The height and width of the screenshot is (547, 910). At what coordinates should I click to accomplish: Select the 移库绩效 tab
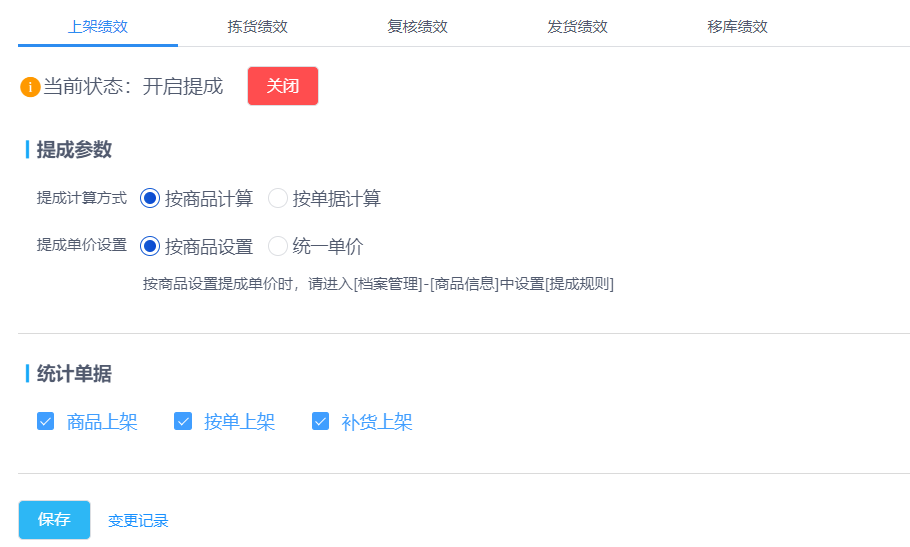[737, 27]
